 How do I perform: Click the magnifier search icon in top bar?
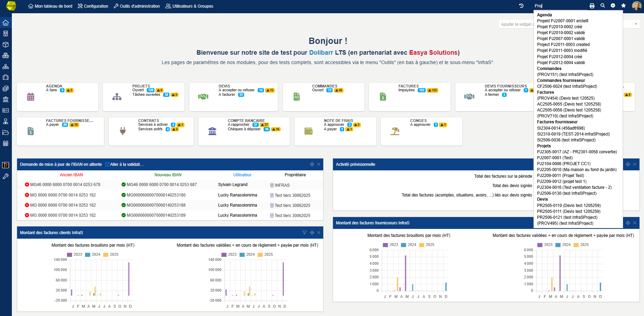(x=603, y=6)
